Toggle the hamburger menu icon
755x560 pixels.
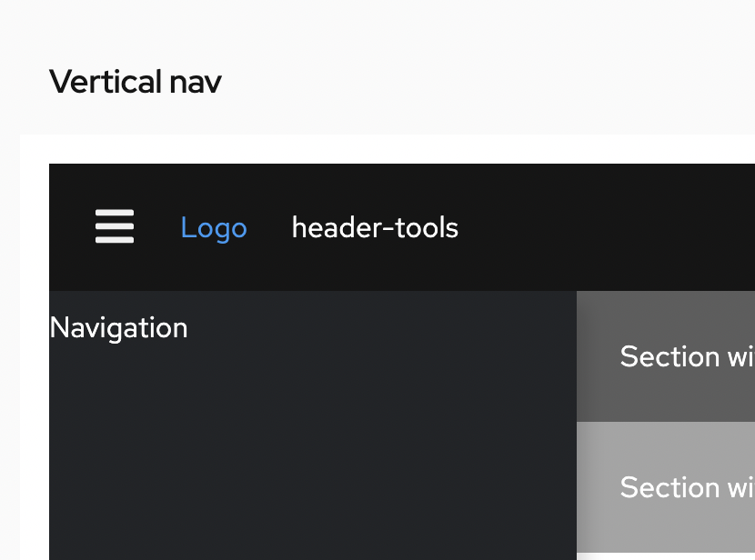point(115,226)
